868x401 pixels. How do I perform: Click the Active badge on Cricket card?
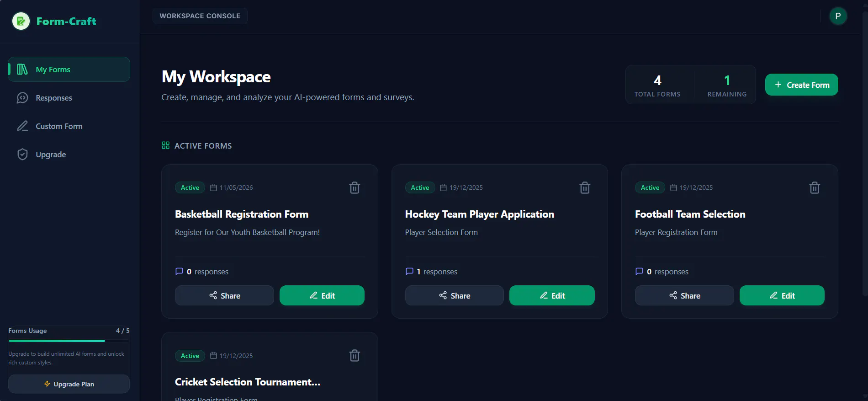[190, 356]
